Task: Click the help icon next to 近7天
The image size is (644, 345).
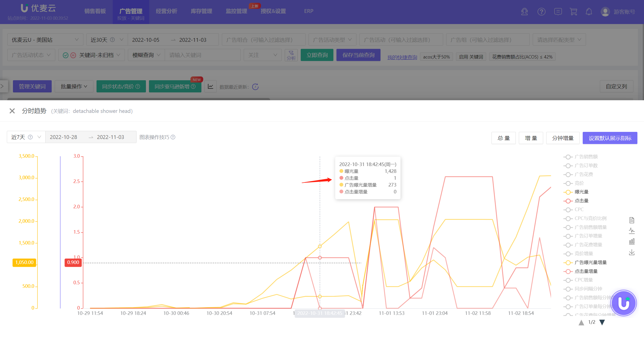Action: [30, 137]
